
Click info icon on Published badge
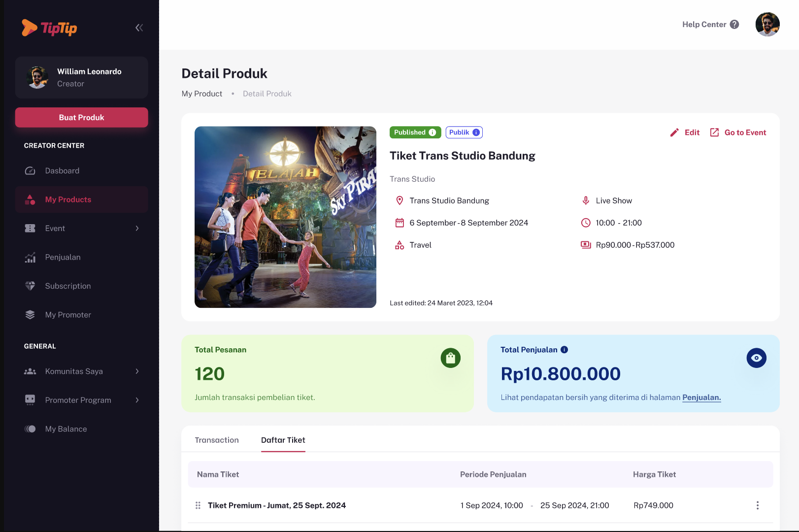tap(432, 133)
